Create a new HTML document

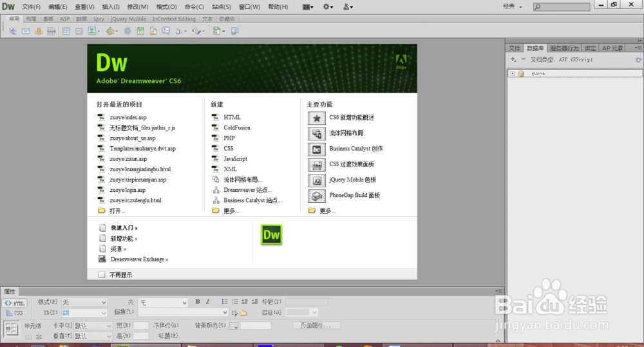tap(232, 117)
